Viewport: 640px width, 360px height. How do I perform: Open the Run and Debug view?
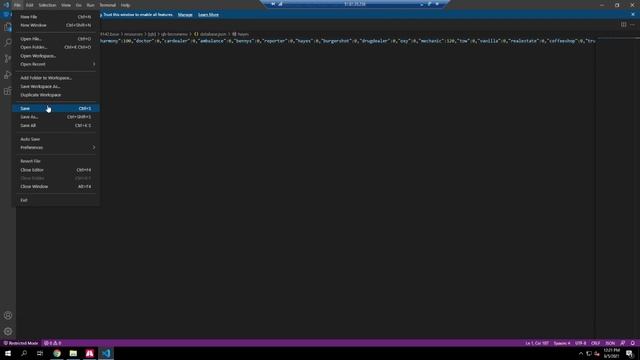(8, 75)
